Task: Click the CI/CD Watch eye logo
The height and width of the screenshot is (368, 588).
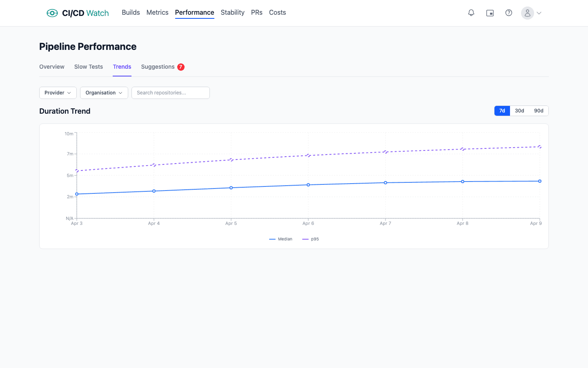Action: coord(52,13)
